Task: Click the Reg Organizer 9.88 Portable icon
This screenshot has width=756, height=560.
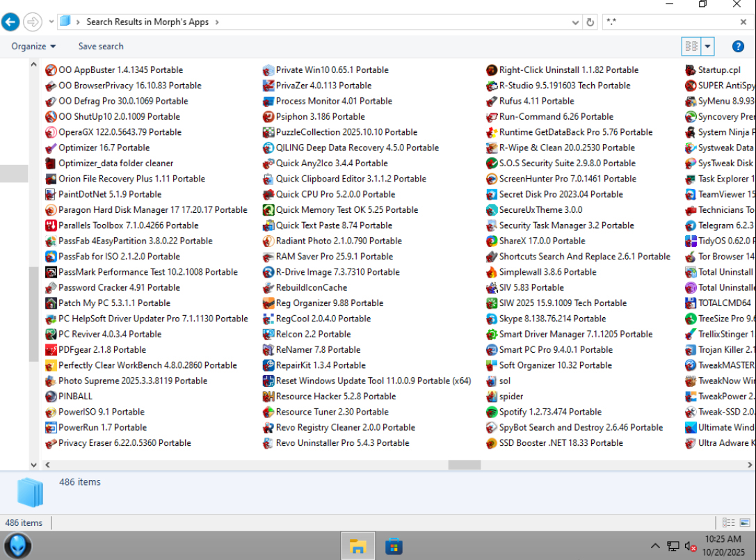Action: [268, 303]
